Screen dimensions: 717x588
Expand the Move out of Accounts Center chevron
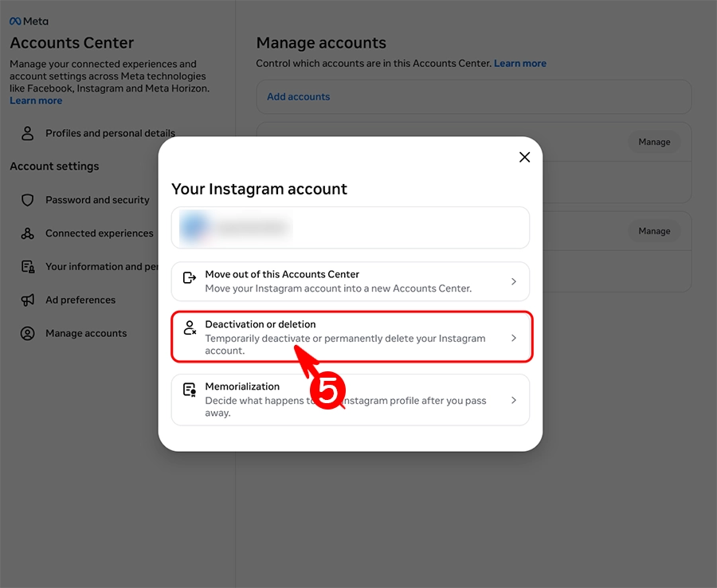point(514,281)
